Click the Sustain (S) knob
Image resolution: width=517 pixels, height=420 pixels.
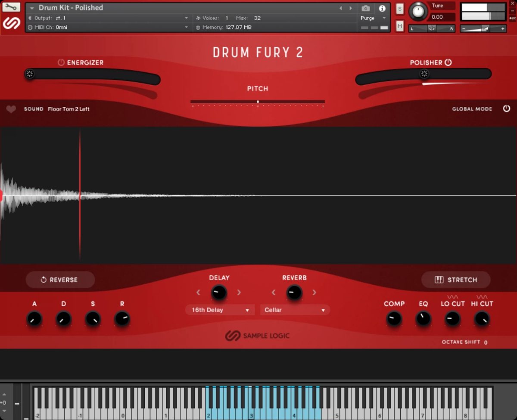[x=93, y=319]
